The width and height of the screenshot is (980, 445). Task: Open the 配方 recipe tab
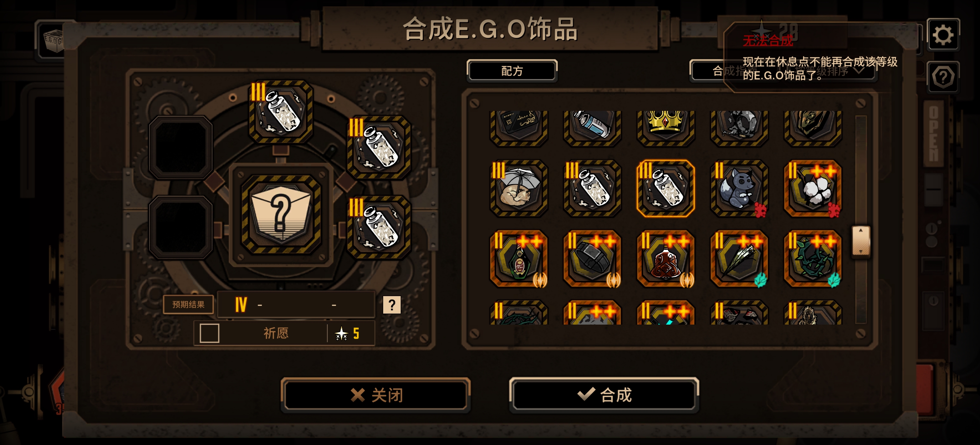click(512, 71)
